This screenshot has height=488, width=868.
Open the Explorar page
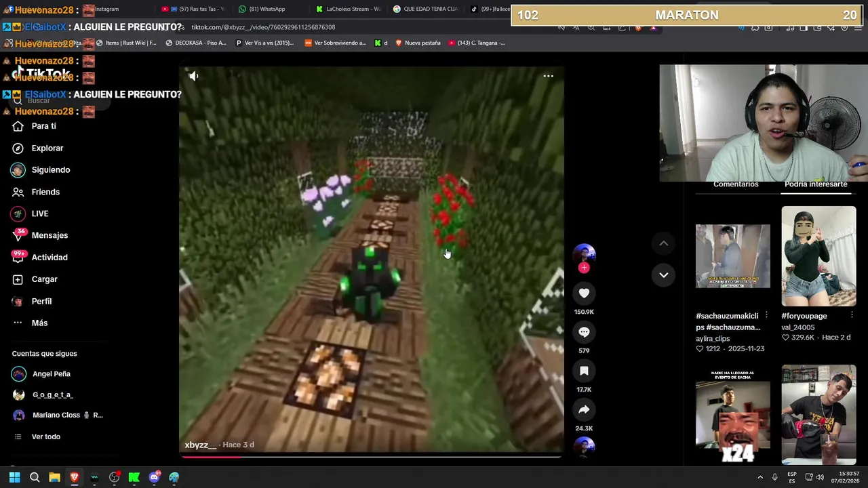(x=47, y=148)
